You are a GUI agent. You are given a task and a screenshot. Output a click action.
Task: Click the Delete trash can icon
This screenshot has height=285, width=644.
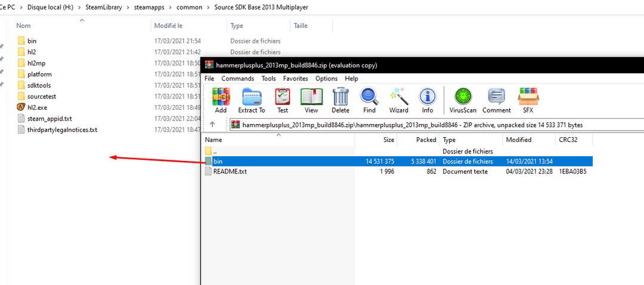tap(340, 101)
